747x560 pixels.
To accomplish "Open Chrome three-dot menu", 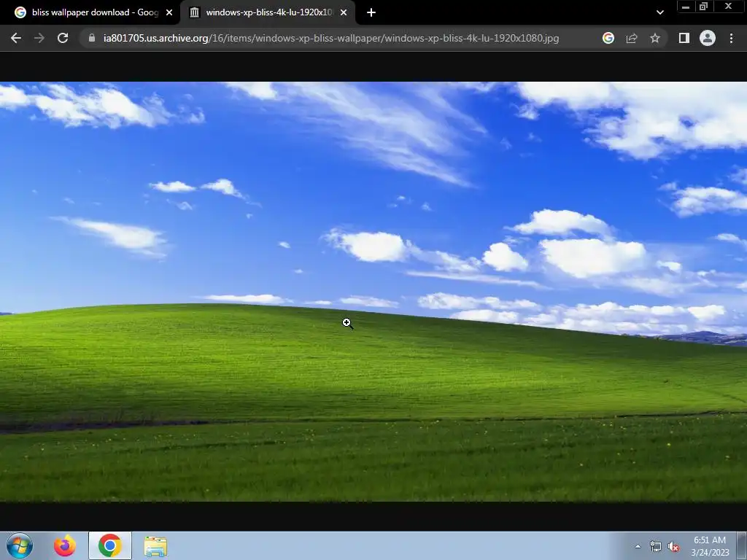I will coord(731,38).
